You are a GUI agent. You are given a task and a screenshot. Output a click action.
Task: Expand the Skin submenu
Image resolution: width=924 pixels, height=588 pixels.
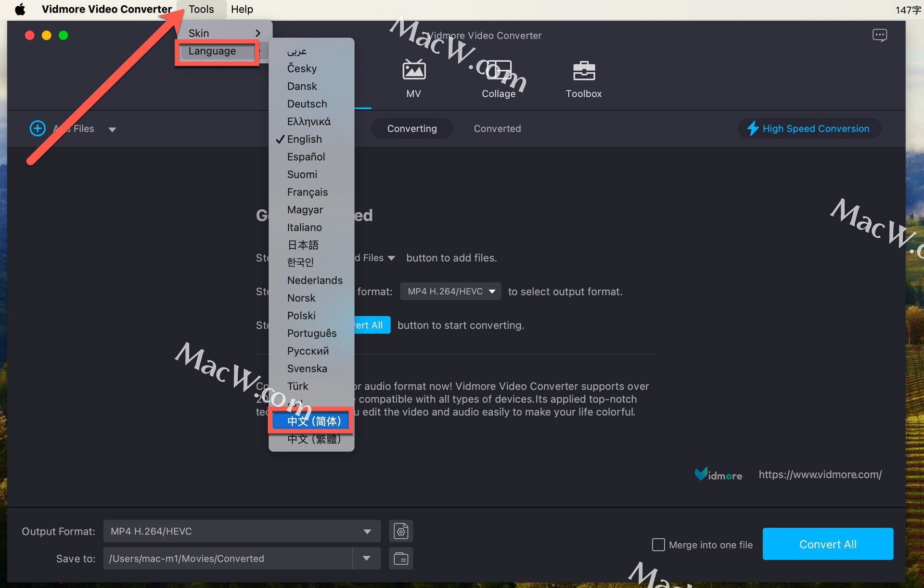pos(224,33)
